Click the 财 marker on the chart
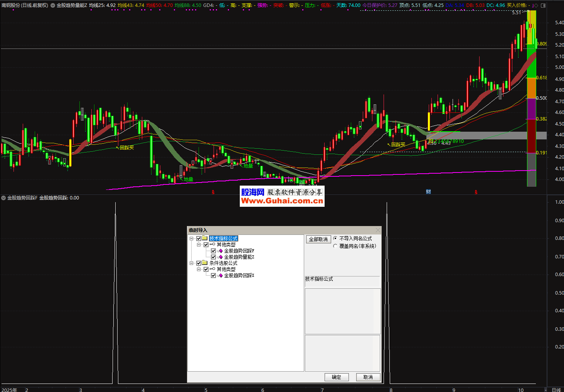Image resolution: width=564 pixels, height=392 pixels. [428, 192]
